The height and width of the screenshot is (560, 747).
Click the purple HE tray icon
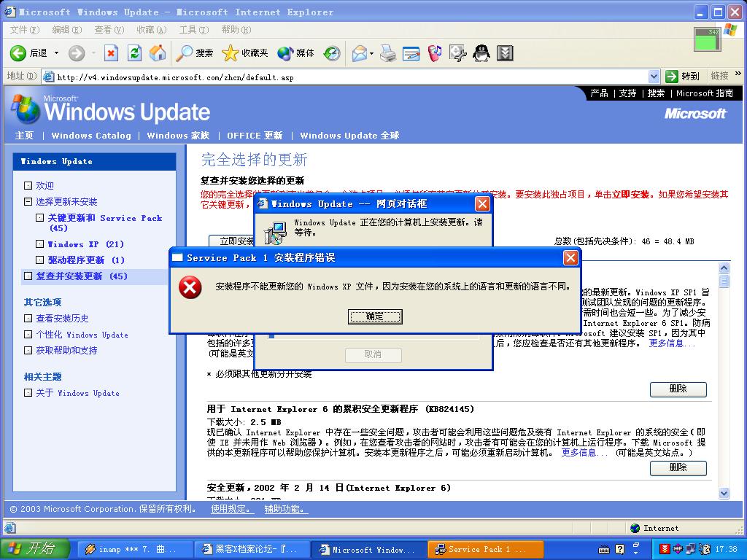678,549
